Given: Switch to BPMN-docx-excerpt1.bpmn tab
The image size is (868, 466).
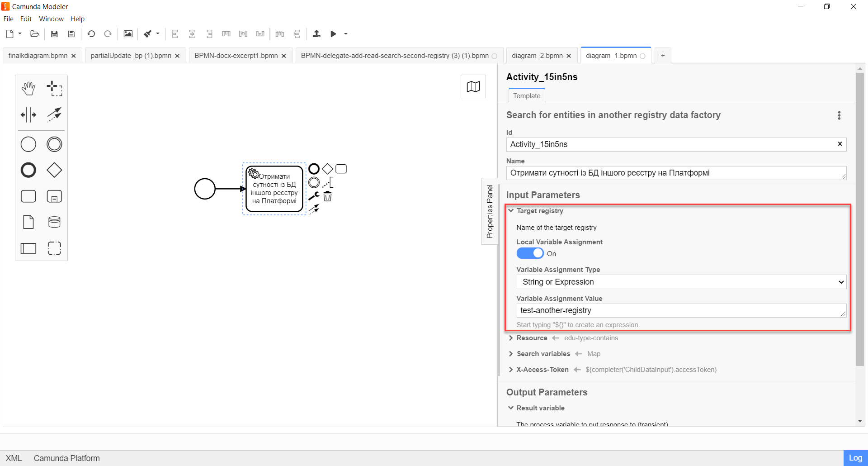Looking at the screenshot, I should (236, 56).
